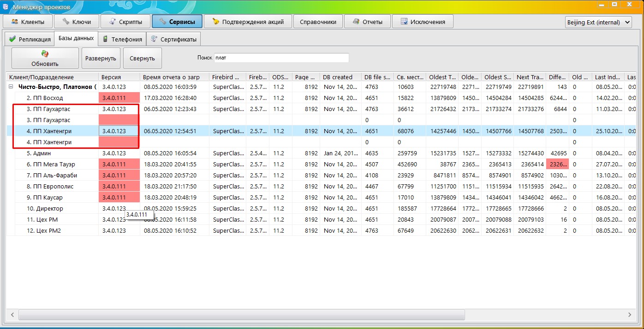Image resolution: width=644 pixels, height=329 pixels.
Task: Click the value 259759 in Админ row
Action: [407, 153]
